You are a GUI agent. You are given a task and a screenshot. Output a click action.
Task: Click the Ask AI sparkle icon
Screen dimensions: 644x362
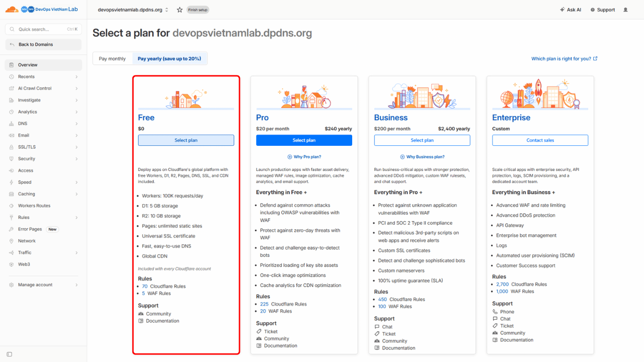click(x=562, y=10)
